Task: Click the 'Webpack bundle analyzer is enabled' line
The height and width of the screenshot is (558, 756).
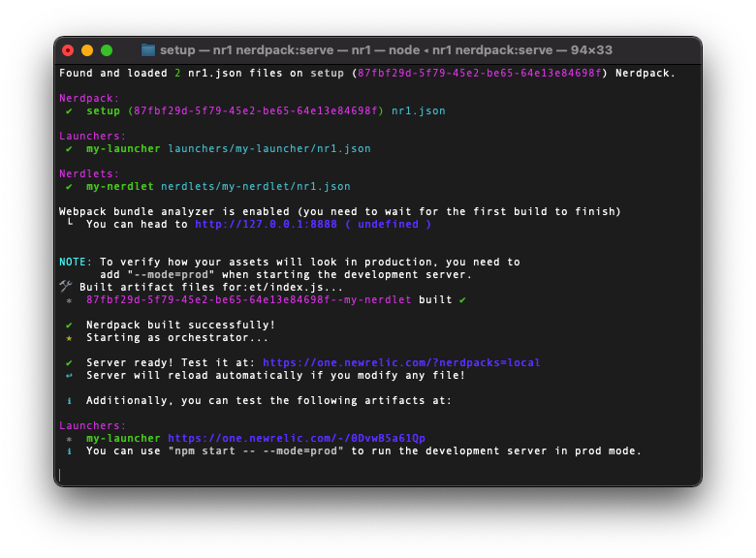Action: click(x=340, y=211)
